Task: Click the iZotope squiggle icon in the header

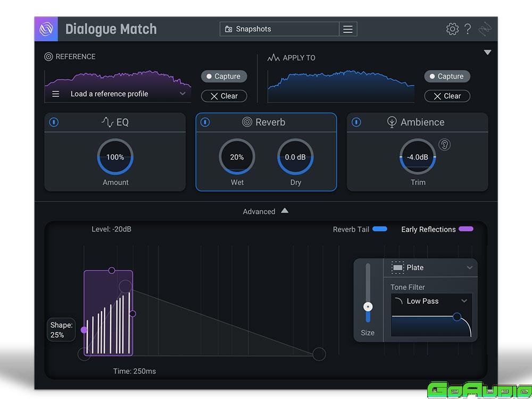Action: tap(485, 29)
